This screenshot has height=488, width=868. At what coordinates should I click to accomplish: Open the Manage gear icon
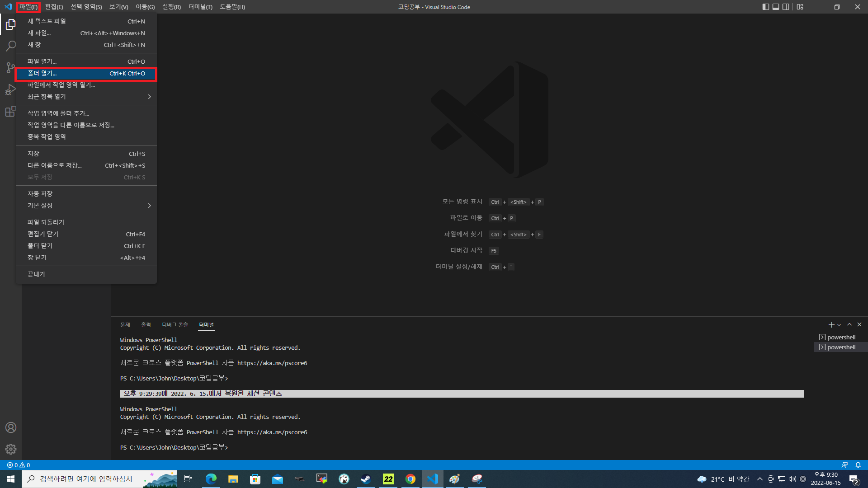click(10, 449)
